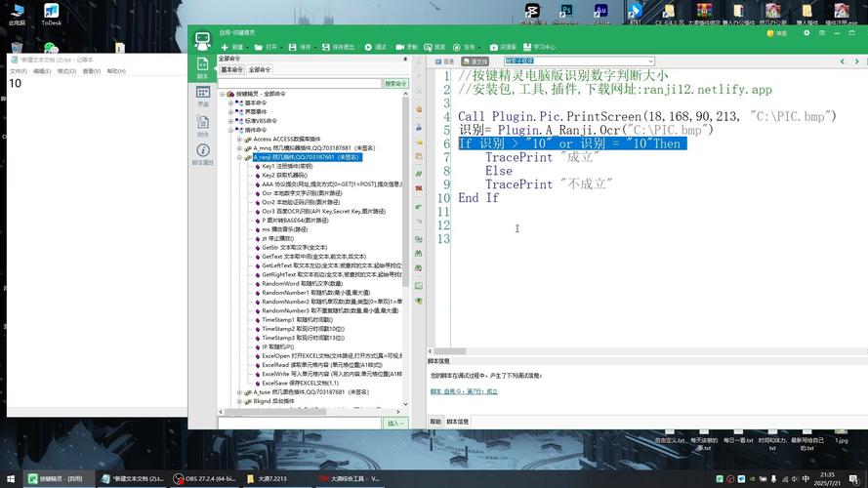The height and width of the screenshot is (488, 868).
Task: Click the code editor's horizontal scrollbar
Action: tap(449, 351)
